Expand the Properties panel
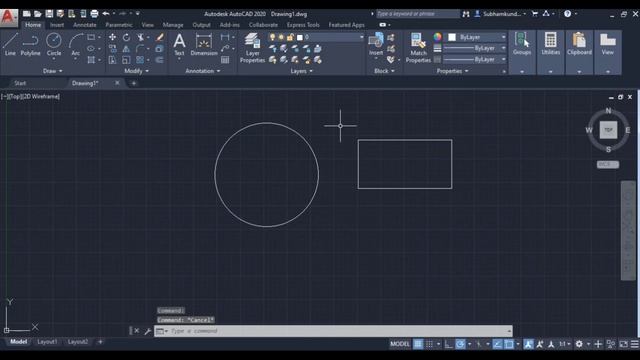The width and height of the screenshot is (640, 360). 452,71
